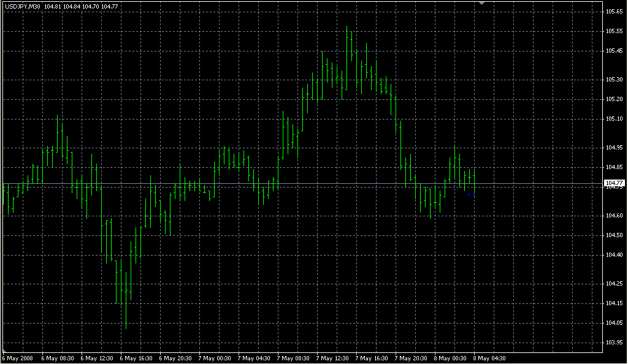Click the OHLC values 104.81 104.84 104.70 104.77
Screen dimensions: 628x364
coord(81,6)
